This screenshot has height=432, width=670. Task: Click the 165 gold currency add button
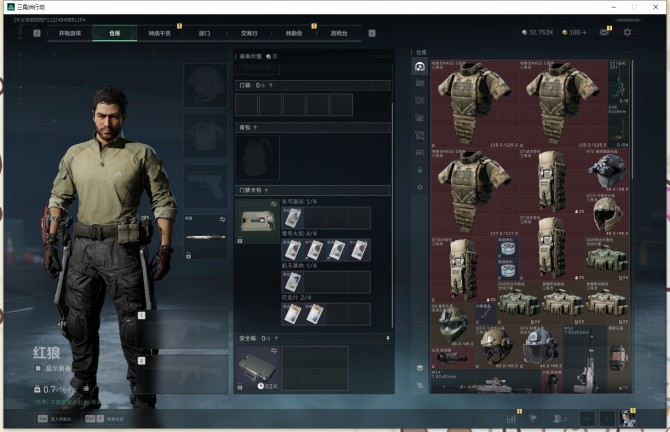click(584, 32)
